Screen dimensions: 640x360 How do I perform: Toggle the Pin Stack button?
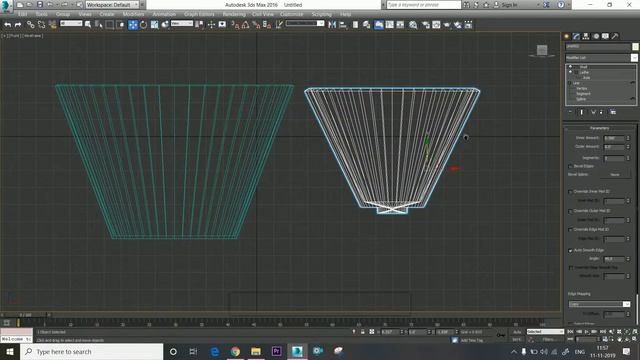[570, 112]
